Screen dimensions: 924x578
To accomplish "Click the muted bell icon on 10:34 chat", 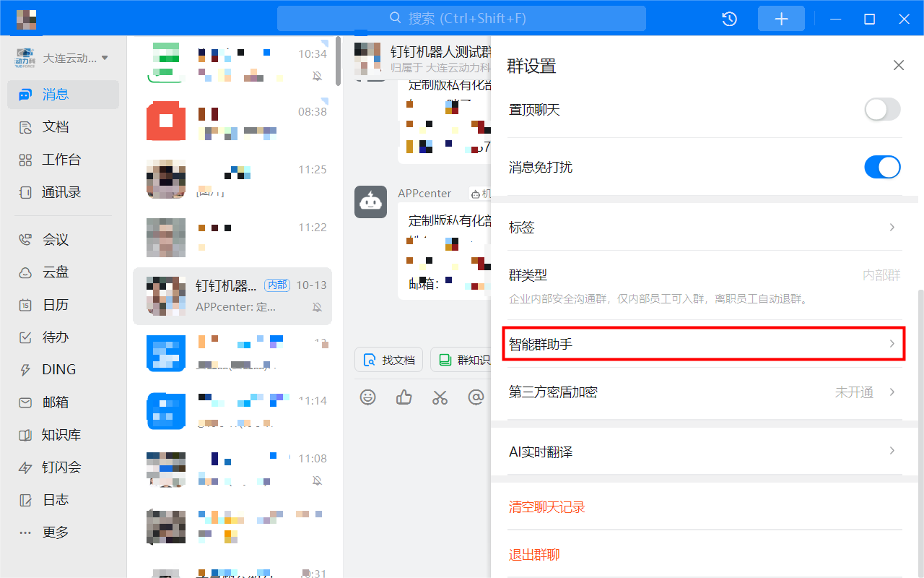I will tap(317, 75).
